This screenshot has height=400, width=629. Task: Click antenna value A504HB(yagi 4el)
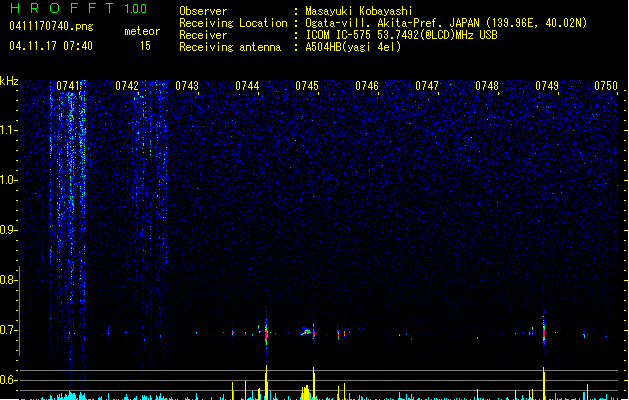[x=353, y=47]
